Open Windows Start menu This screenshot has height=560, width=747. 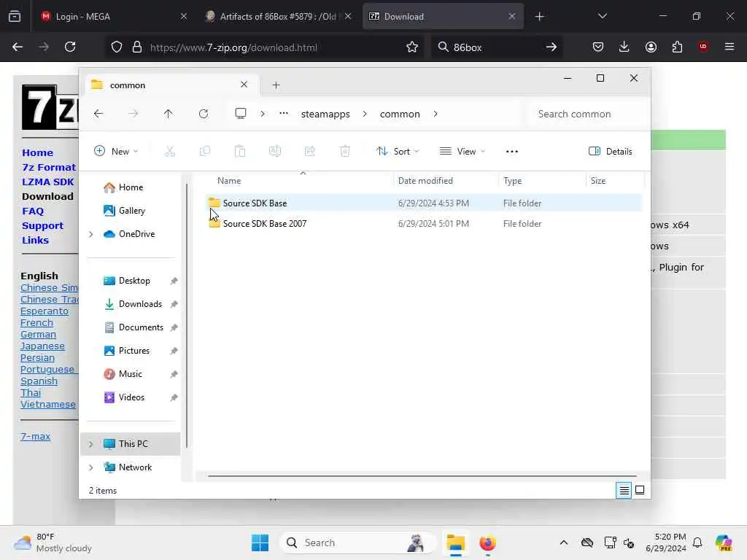tap(260, 542)
